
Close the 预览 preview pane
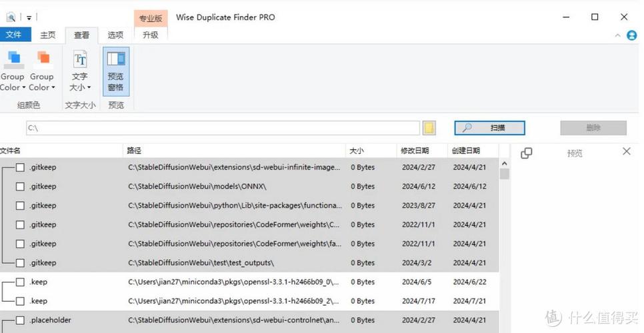click(627, 151)
